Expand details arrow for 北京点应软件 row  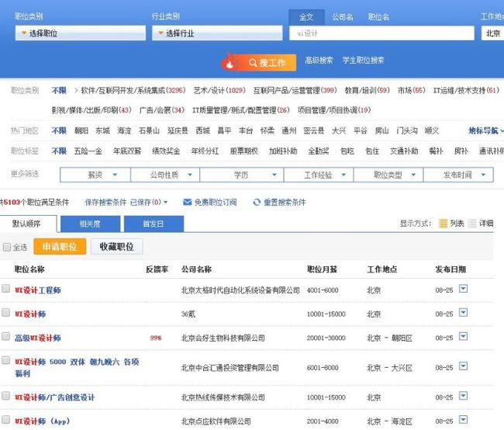pos(463,419)
